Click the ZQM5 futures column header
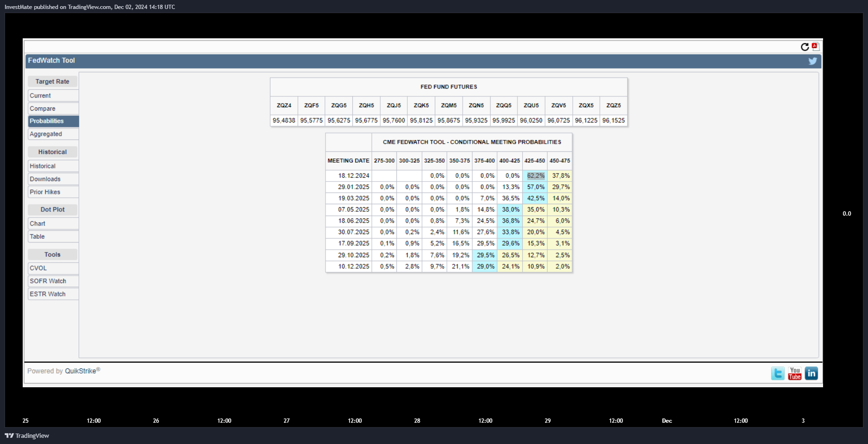This screenshot has width=868, height=444. (449, 105)
